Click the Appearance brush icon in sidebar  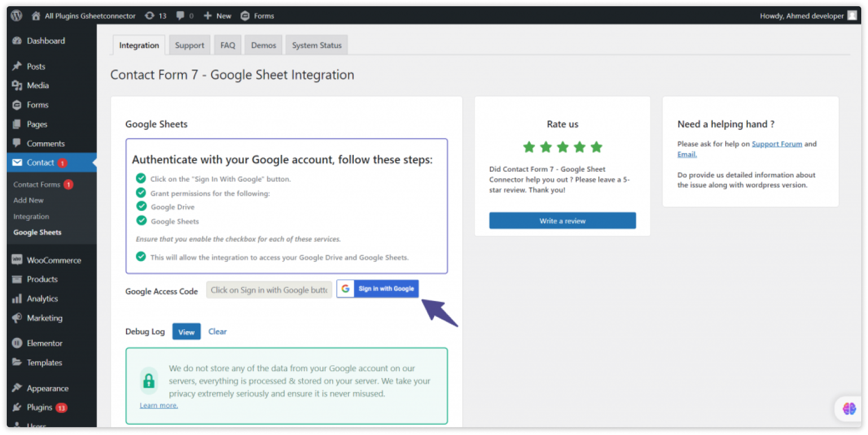tap(17, 388)
